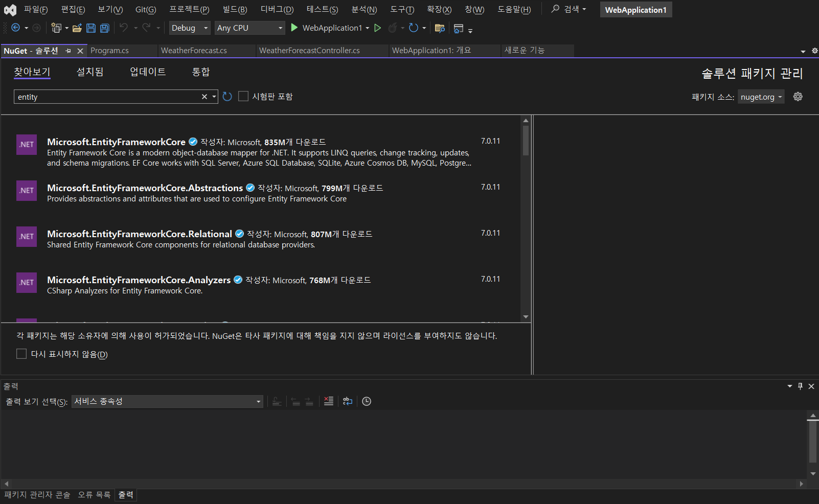This screenshot has height=504, width=819.
Task: Pin the NuGet solution tab
Action: click(69, 51)
